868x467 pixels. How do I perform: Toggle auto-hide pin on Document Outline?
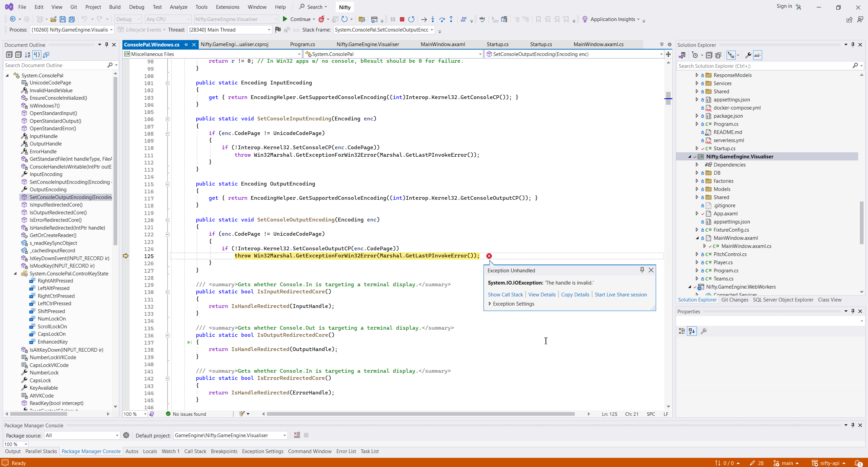point(106,45)
